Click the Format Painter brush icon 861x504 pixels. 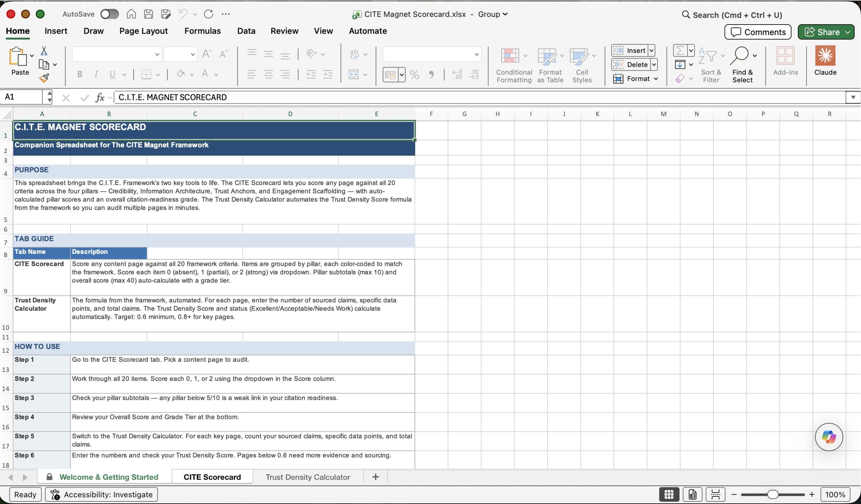[x=44, y=78]
